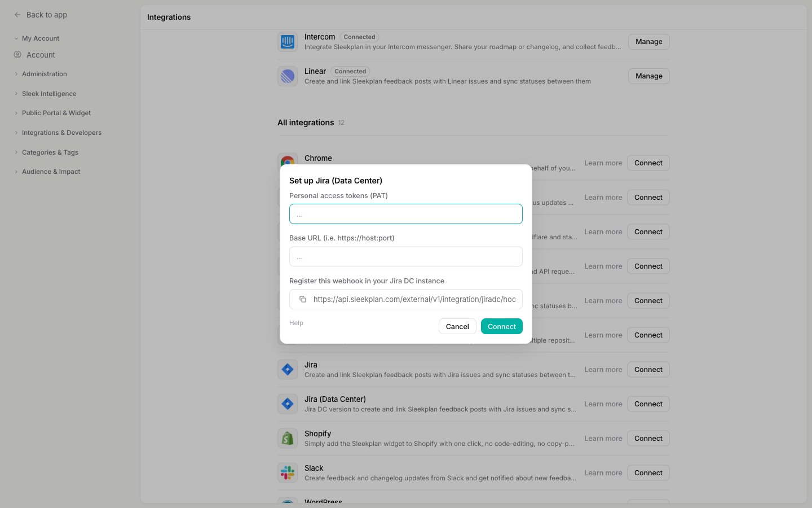Connect the Jira (Data Center) integration
Image resolution: width=812 pixels, height=508 pixels.
tap(648, 404)
